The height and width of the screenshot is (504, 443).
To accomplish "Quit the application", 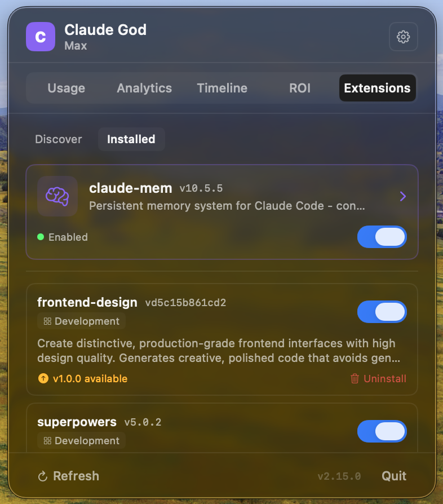I will tap(393, 476).
